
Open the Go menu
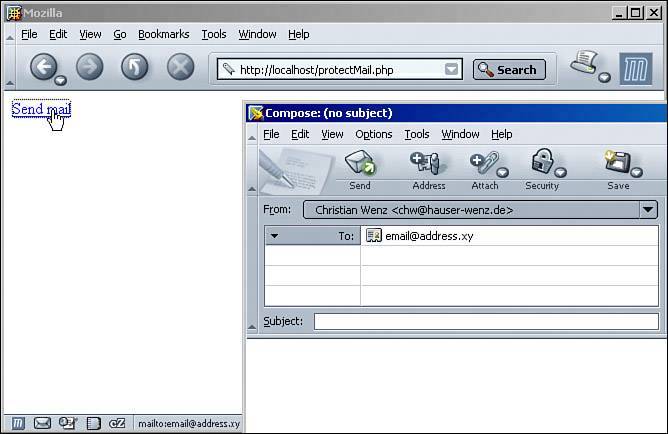point(120,34)
